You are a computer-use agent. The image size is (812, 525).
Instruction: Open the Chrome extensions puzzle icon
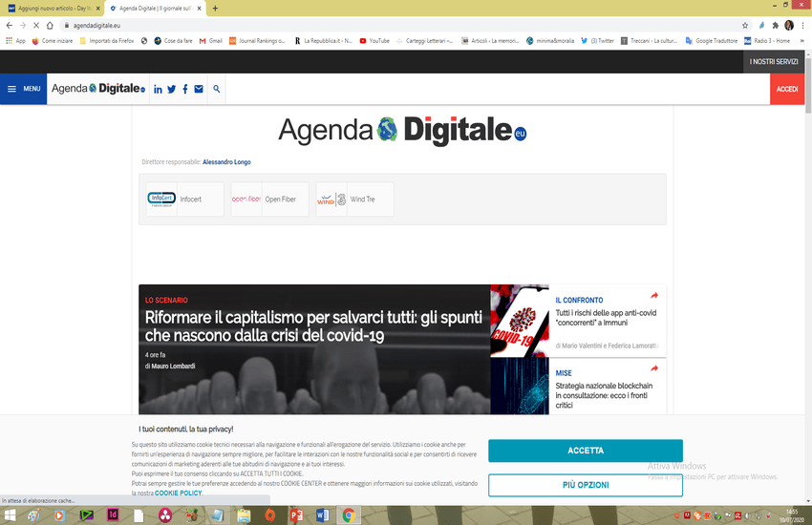click(x=776, y=26)
